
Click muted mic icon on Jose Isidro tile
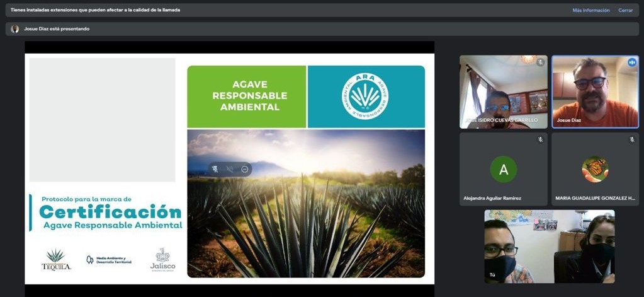tap(541, 62)
